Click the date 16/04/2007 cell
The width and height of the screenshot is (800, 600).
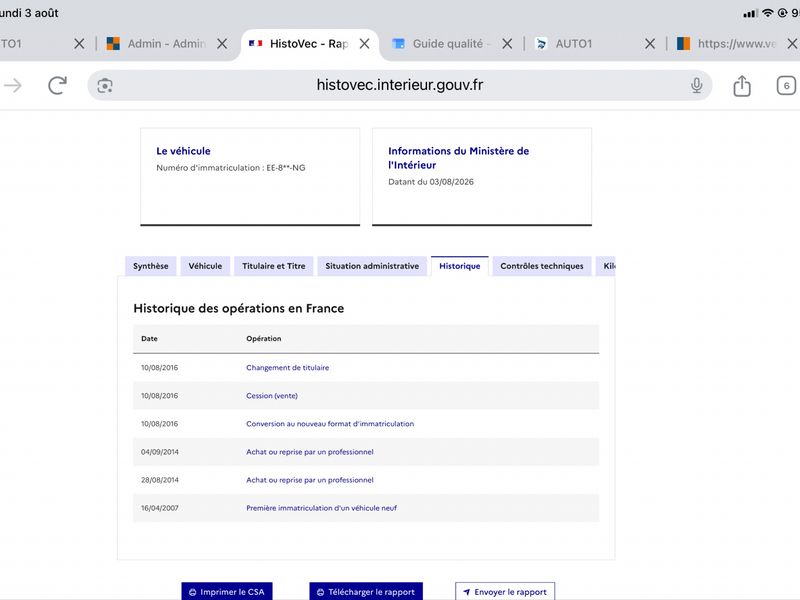tap(160, 508)
